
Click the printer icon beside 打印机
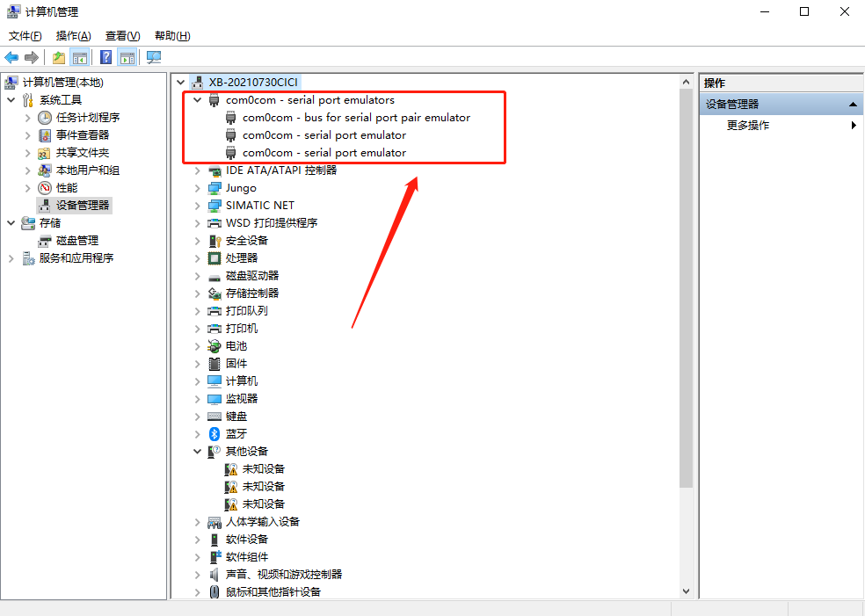click(214, 329)
